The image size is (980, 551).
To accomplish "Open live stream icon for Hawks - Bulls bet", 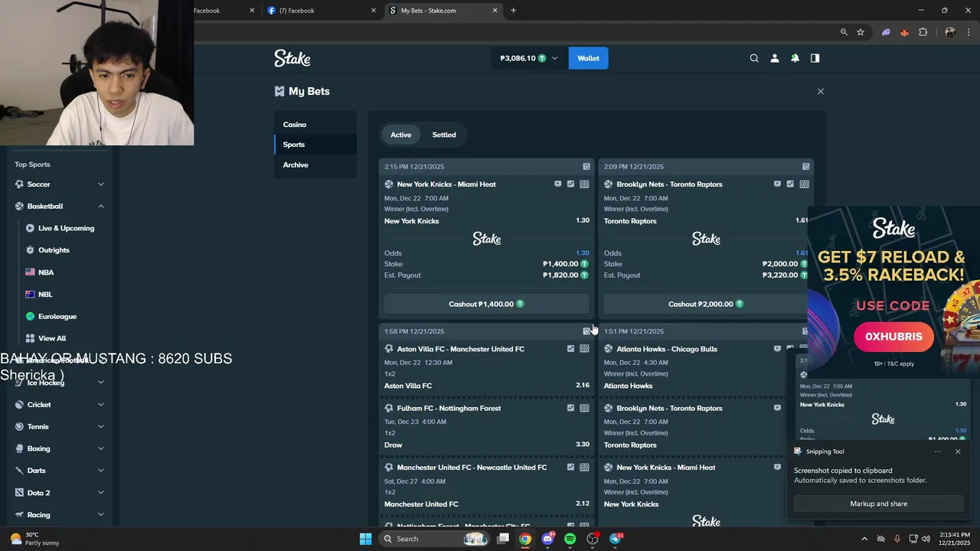I will coord(777,349).
